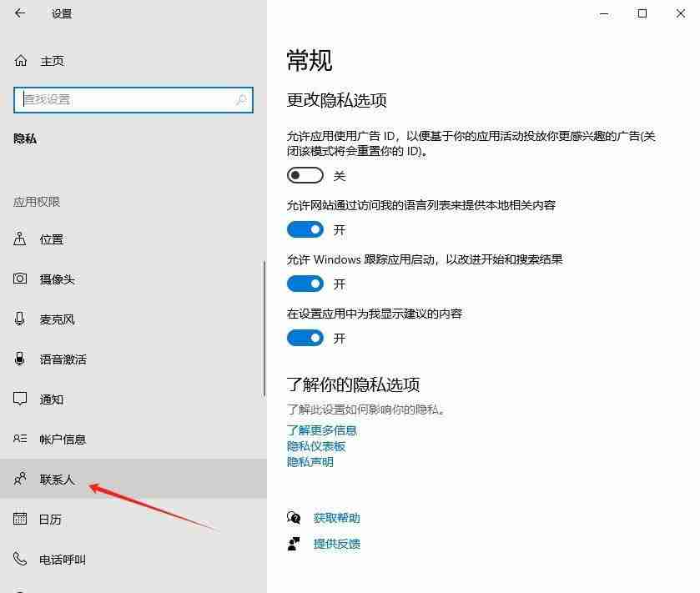Click the 通知 (Notifications) sidebar icon

pos(20,399)
